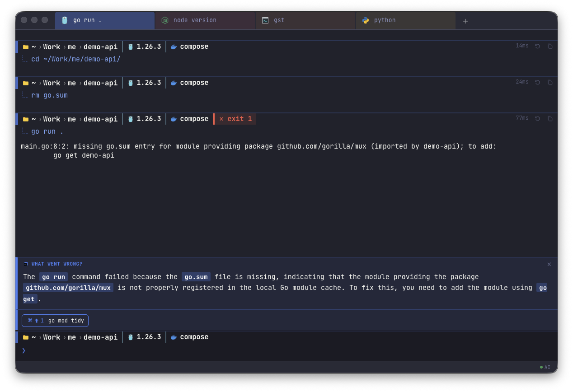This screenshot has width=573, height=392.
Task: Click the Python icon in fourth tab
Action: pyautogui.click(x=366, y=20)
